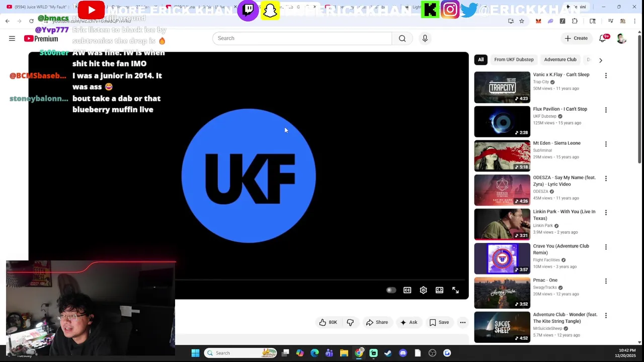
Task: Open the YouTube guide hamburger menu
Action: click(12, 38)
